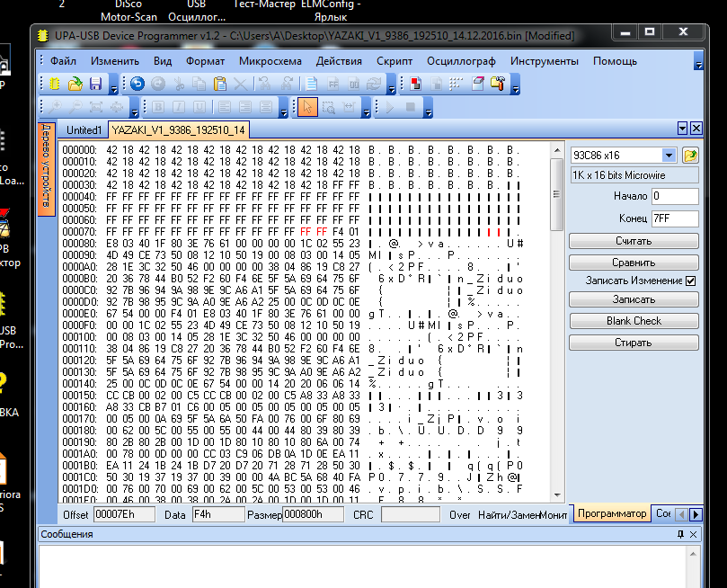Click the Конец address input field
The width and height of the screenshot is (727, 588).
674,218
